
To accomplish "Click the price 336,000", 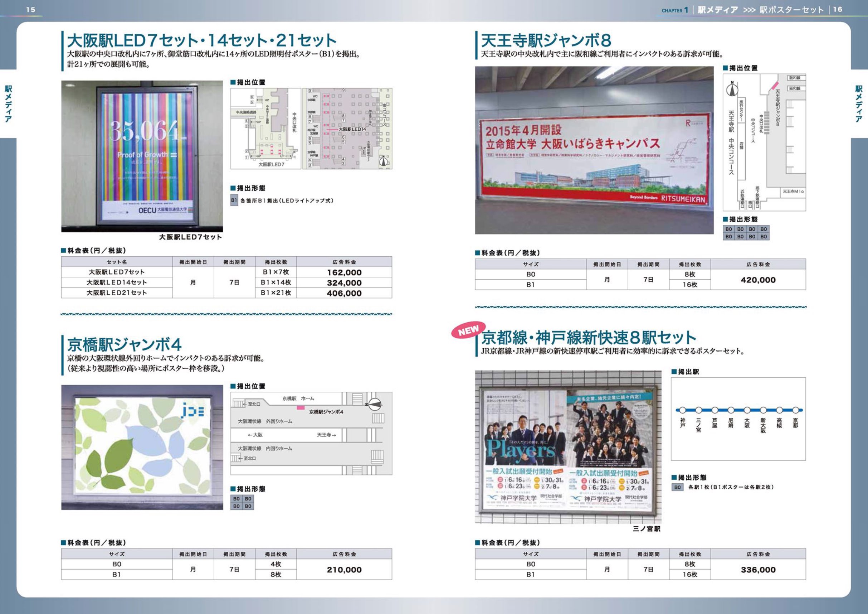I will point(758,570).
